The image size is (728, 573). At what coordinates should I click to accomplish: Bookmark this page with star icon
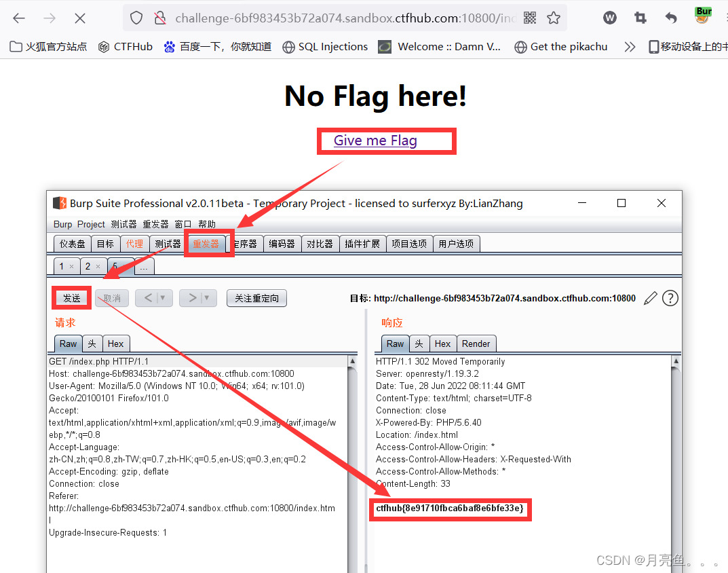tap(554, 18)
